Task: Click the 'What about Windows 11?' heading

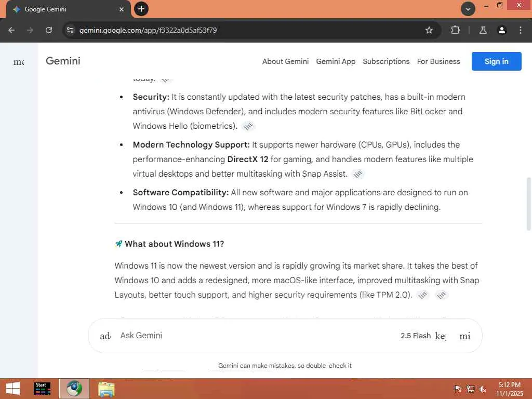Action: pyautogui.click(x=175, y=244)
